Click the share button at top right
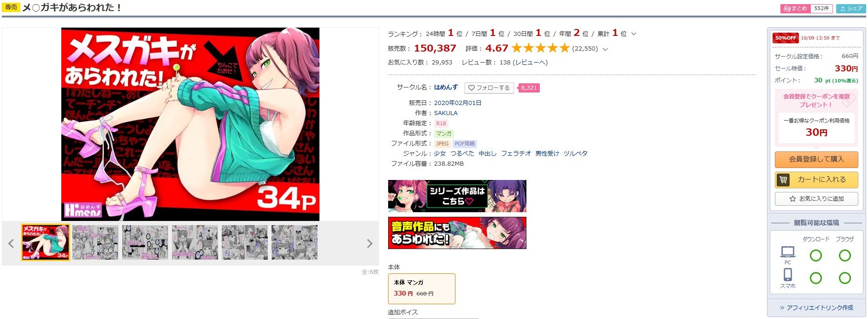868x319 pixels. coord(851,8)
